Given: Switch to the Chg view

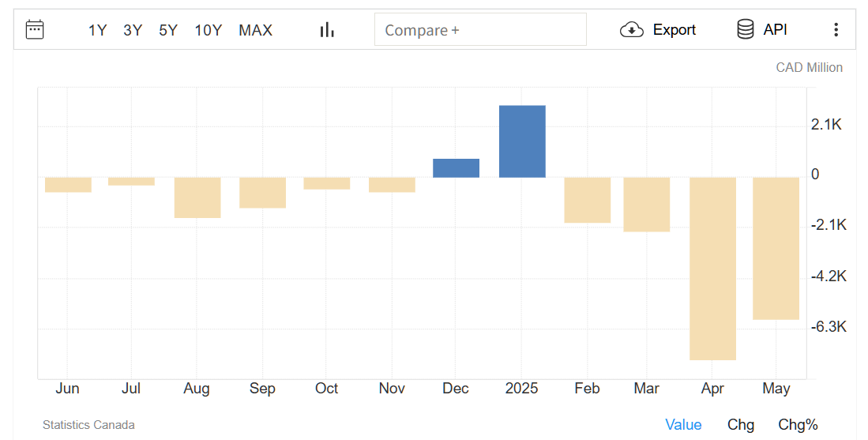Looking at the screenshot, I should (x=741, y=424).
